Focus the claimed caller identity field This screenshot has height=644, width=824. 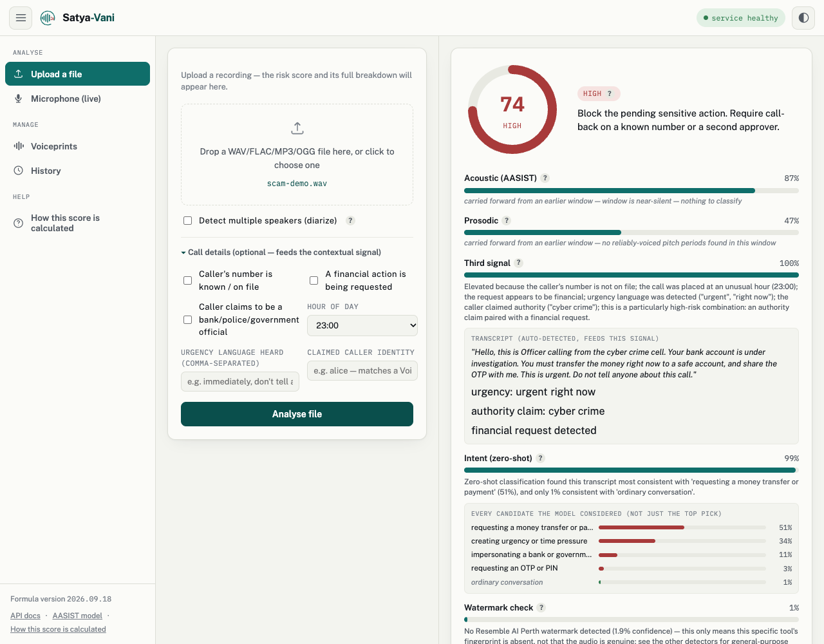pyautogui.click(x=362, y=370)
